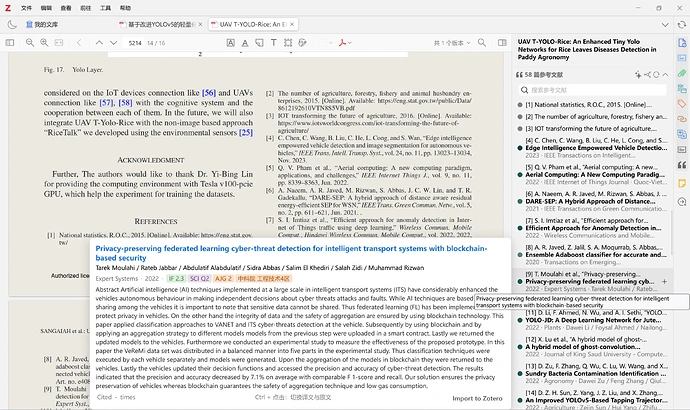Click the page number field showing 5214
Screen dimensions: 690x410
coord(135,43)
